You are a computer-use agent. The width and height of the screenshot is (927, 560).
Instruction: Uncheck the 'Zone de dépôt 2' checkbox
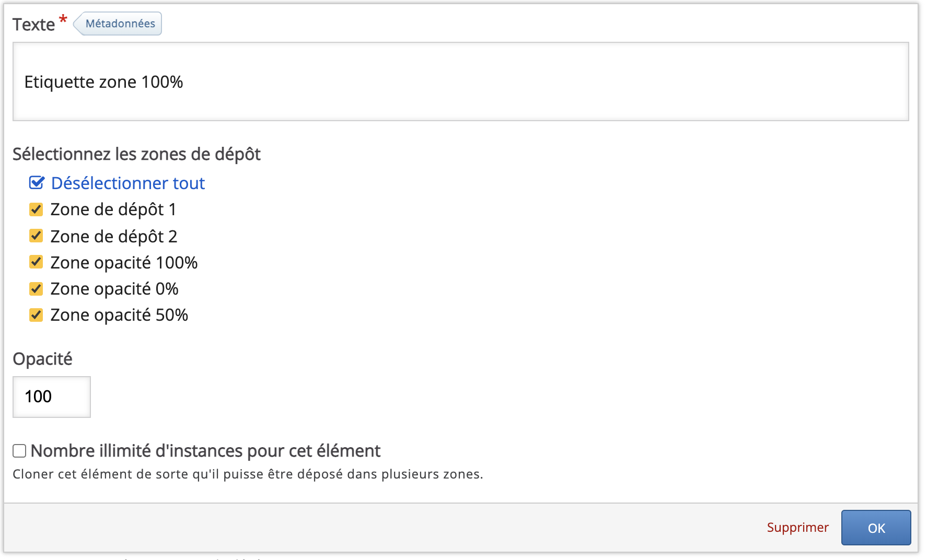(36, 236)
